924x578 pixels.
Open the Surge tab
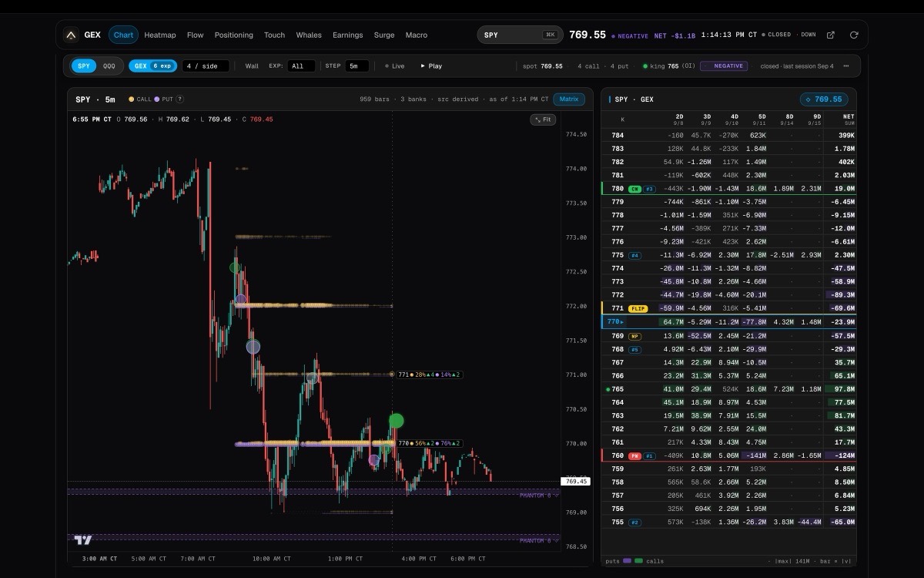click(x=384, y=35)
